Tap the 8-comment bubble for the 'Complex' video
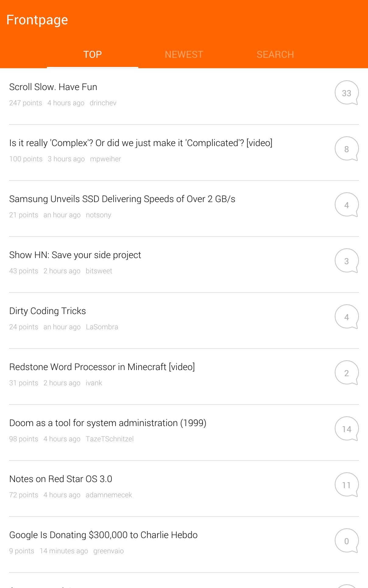The width and height of the screenshot is (368, 588). coord(346,149)
